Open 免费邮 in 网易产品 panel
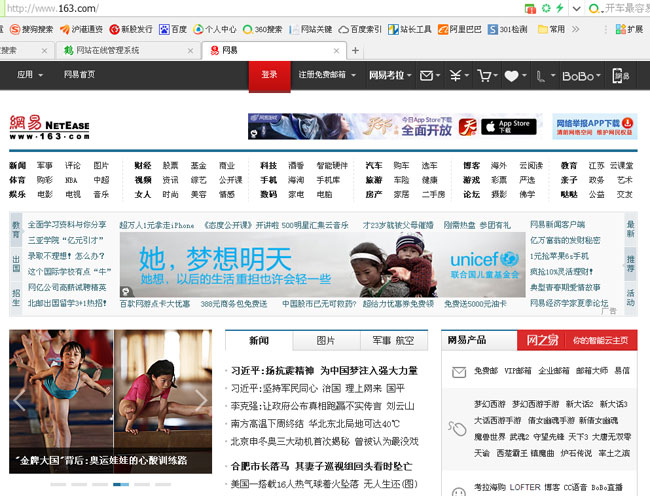The width and height of the screenshot is (650, 496). coord(486,371)
